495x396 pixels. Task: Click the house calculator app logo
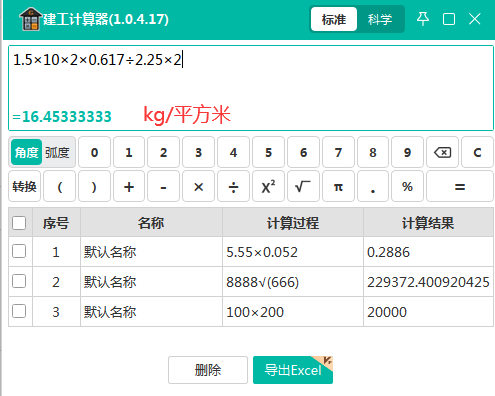(x=30, y=19)
